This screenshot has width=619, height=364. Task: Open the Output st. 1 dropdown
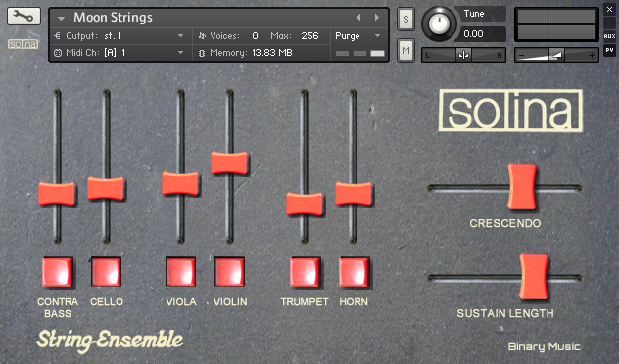[x=180, y=36]
